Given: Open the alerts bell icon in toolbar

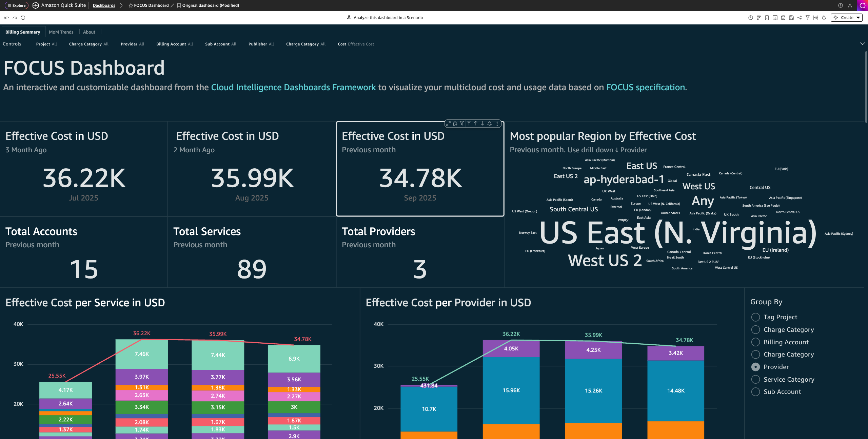Looking at the screenshot, I should pos(824,18).
